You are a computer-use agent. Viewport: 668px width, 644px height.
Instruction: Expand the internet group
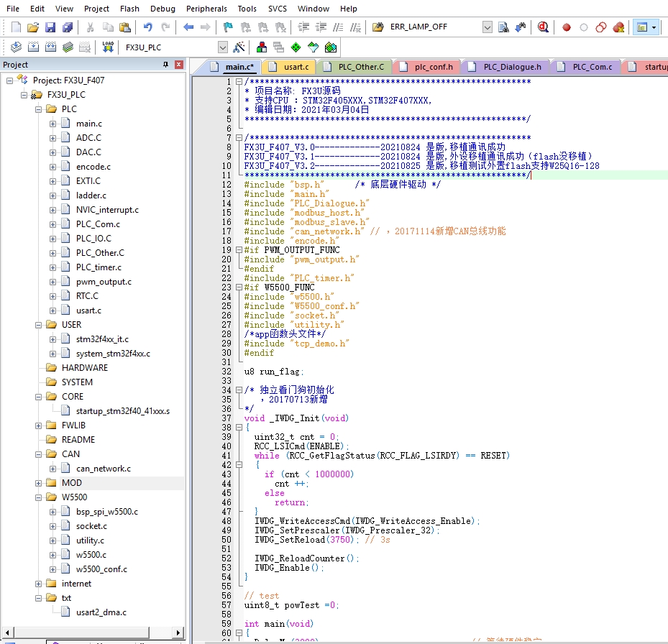[38, 584]
